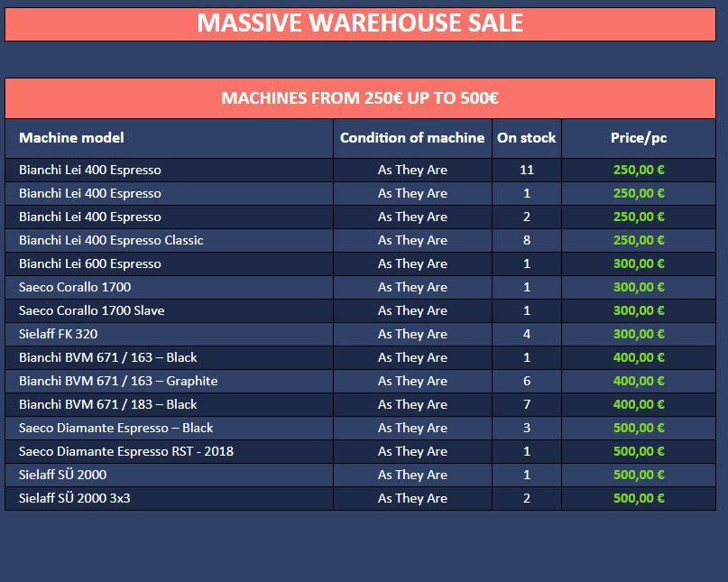Click the On stock column header
728x582 pixels.
(527, 138)
